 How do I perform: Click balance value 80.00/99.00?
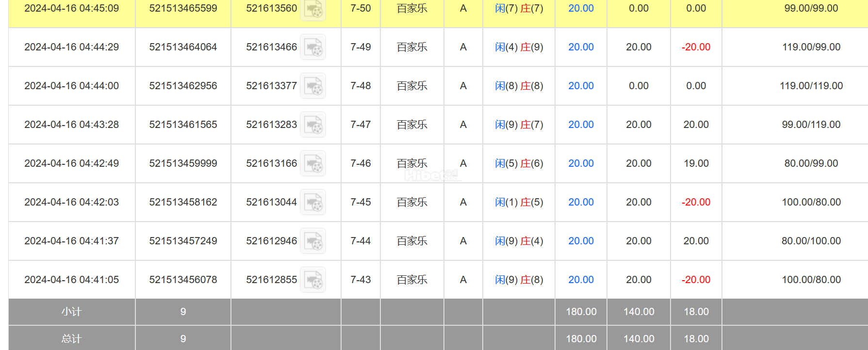[811, 163]
